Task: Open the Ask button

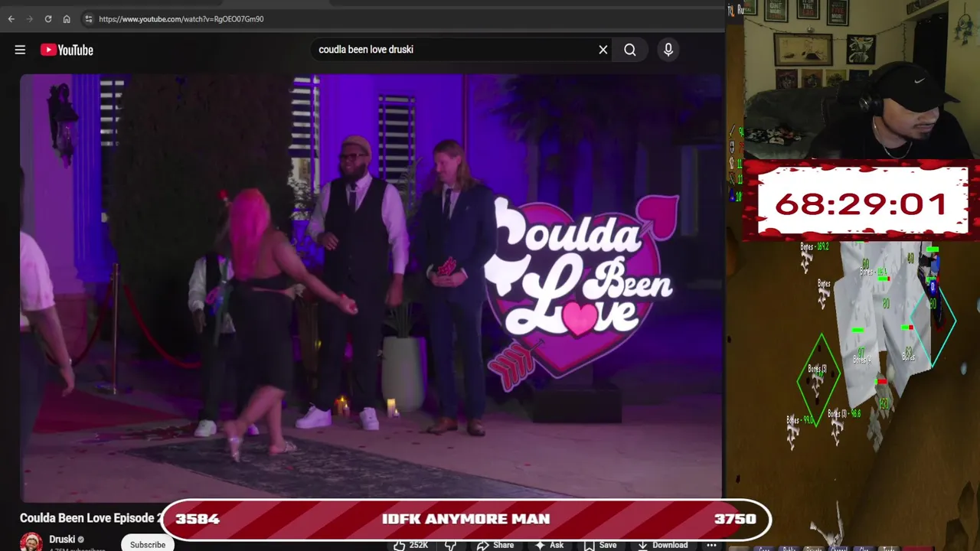Action: [x=550, y=545]
